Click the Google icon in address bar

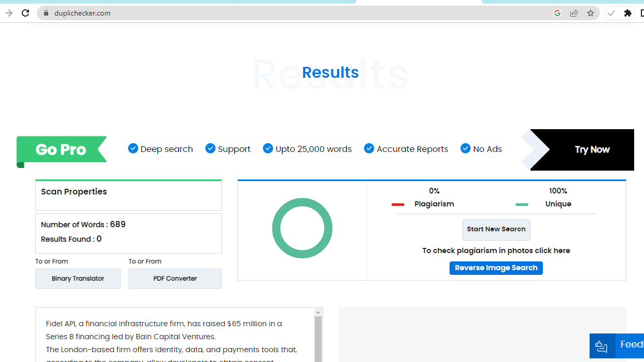click(557, 13)
